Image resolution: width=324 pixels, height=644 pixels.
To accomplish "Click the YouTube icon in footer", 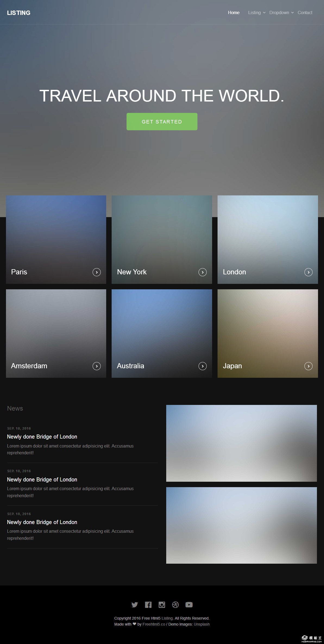I will point(189,604).
